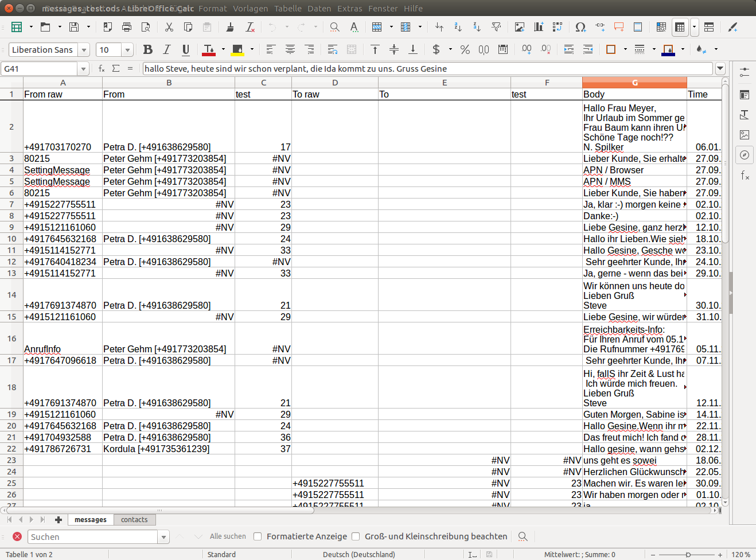Open the Daten menu
Screen dimensions: 756x560
click(319, 9)
